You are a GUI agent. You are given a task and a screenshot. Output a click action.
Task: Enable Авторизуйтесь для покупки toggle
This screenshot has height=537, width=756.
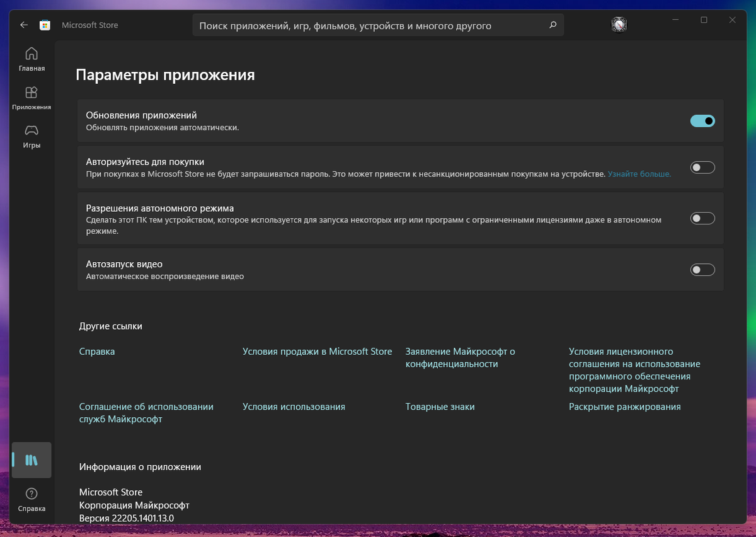(x=702, y=168)
